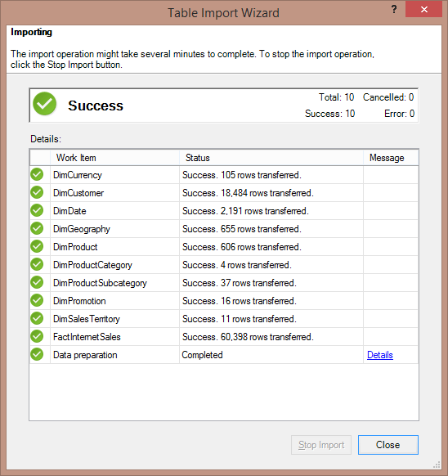Click the green check icon beside DimCurrency
Screen dimensions: 448x476
pos(37,174)
